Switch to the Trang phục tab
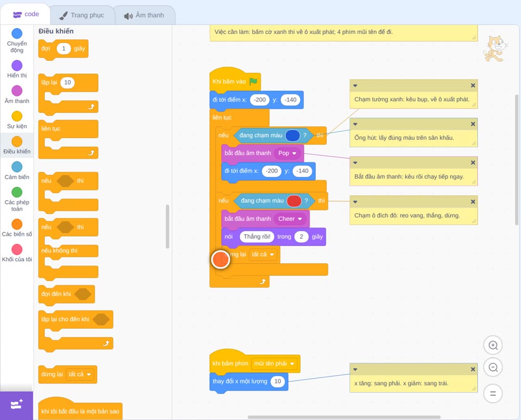This screenshot has height=420, width=521. click(x=82, y=15)
